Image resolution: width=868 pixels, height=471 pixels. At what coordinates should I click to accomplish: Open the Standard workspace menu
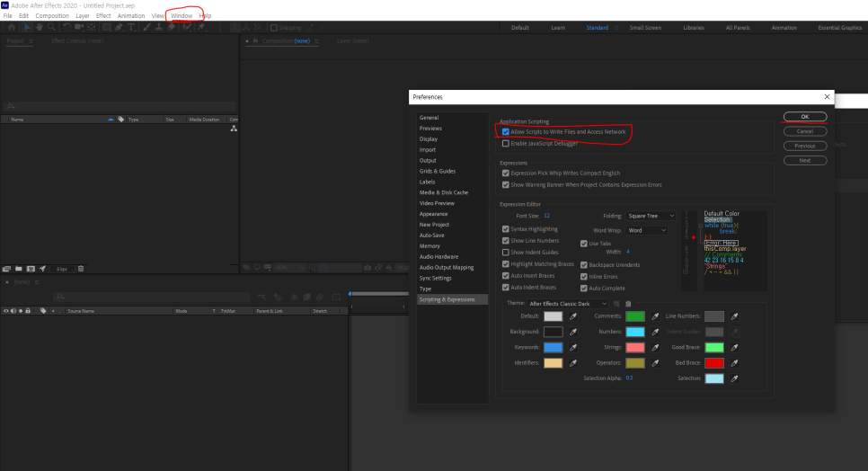(616, 28)
